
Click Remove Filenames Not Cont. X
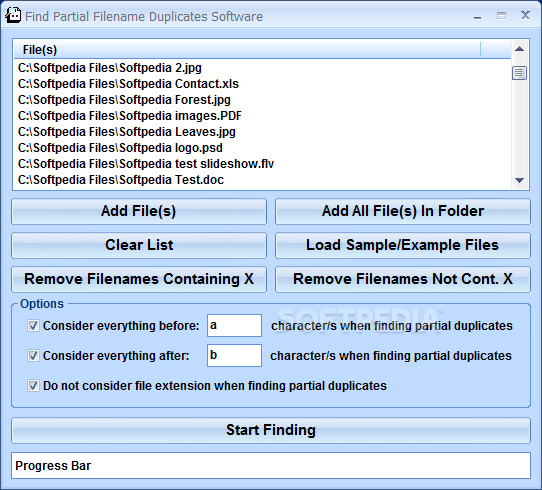[x=403, y=279]
